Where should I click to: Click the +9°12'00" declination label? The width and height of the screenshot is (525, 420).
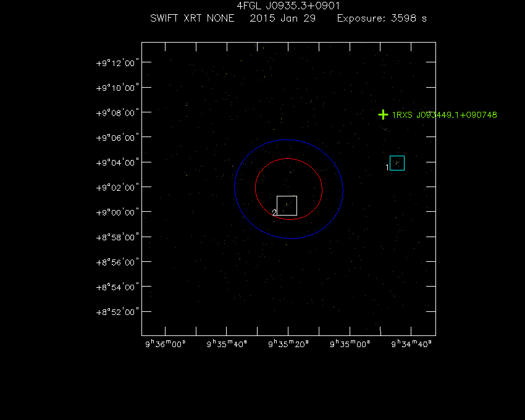[117, 62]
